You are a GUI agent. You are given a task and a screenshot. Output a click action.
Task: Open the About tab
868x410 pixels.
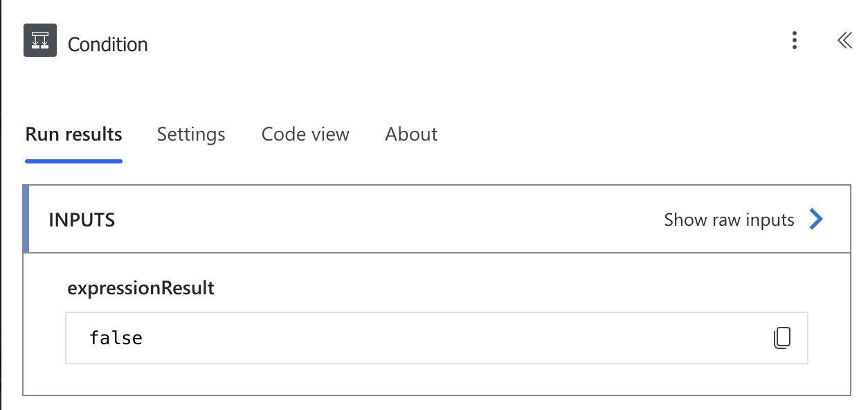(411, 134)
